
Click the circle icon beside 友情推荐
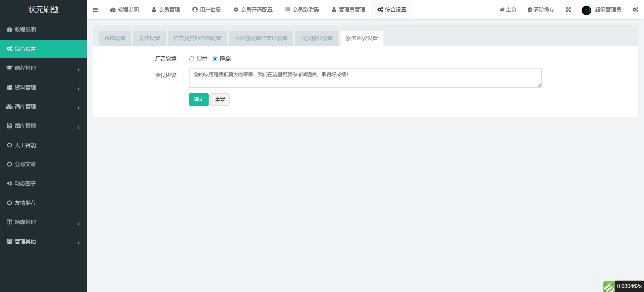click(9, 203)
